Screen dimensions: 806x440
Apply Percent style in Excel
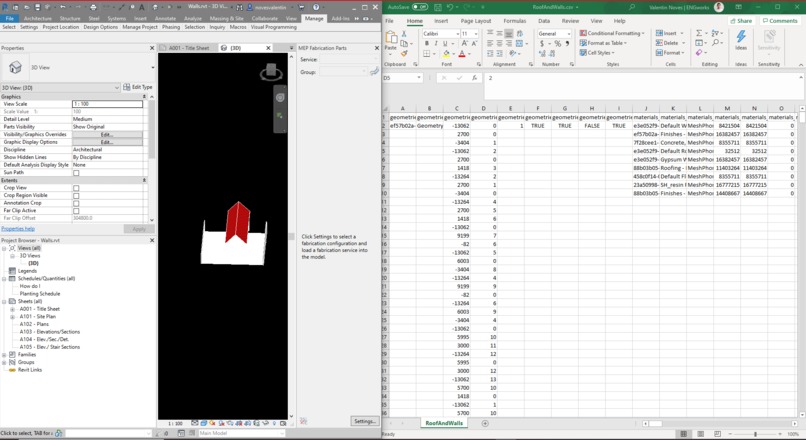[x=558, y=44]
